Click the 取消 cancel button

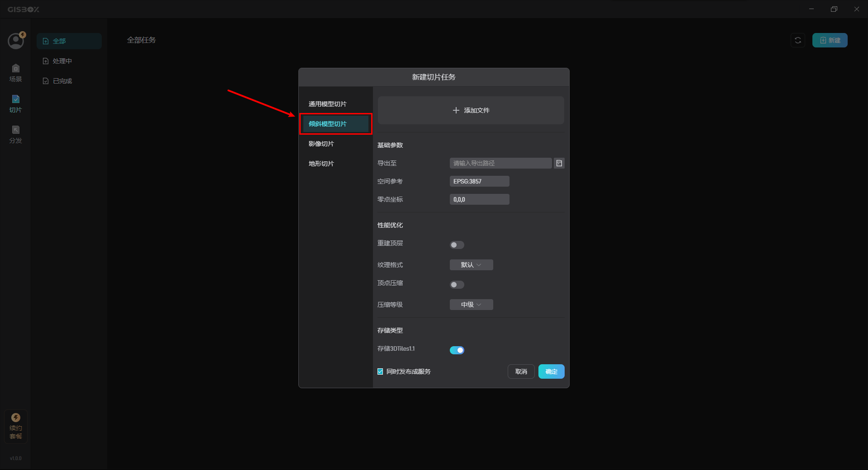click(x=521, y=371)
